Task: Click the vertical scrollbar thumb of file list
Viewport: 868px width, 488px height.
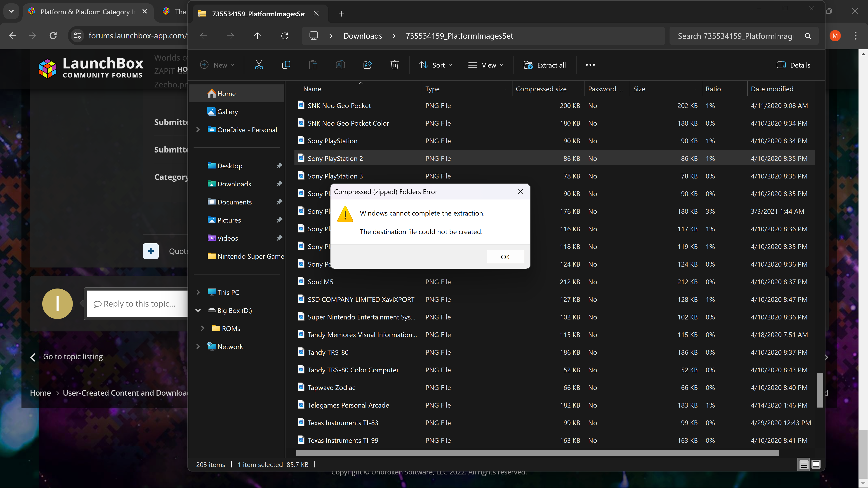Action: tap(820, 390)
